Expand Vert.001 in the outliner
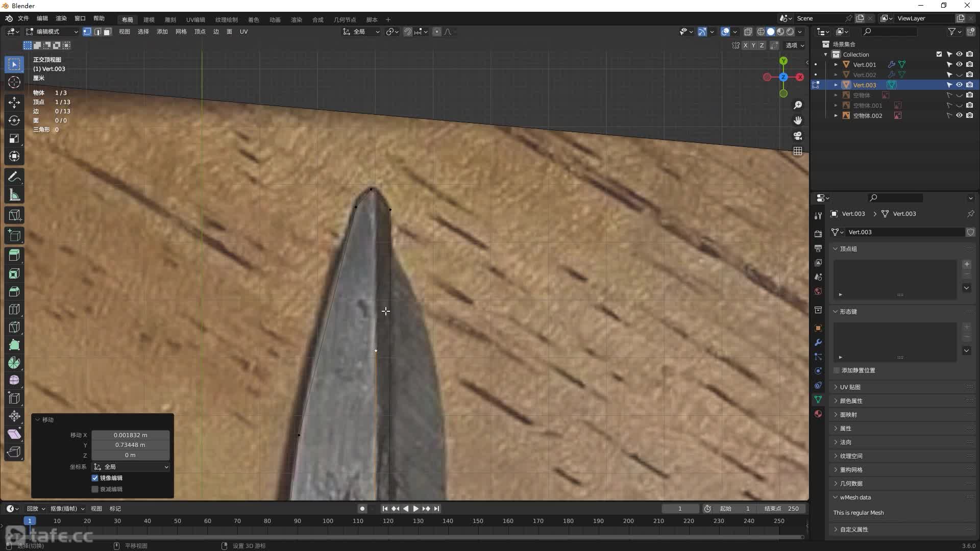The height and width of the screenshot is (551, 980). click(836, 65)
